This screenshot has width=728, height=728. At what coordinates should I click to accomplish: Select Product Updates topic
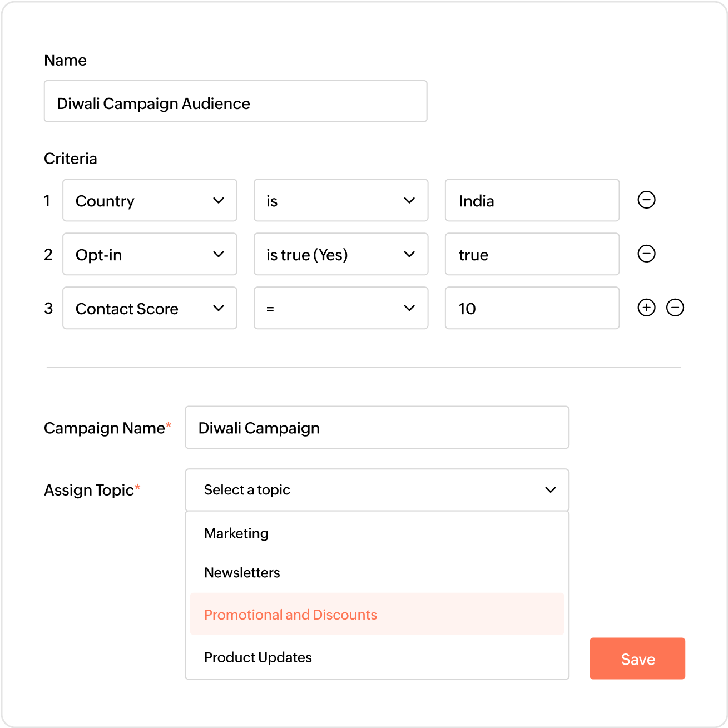point(258,657)
